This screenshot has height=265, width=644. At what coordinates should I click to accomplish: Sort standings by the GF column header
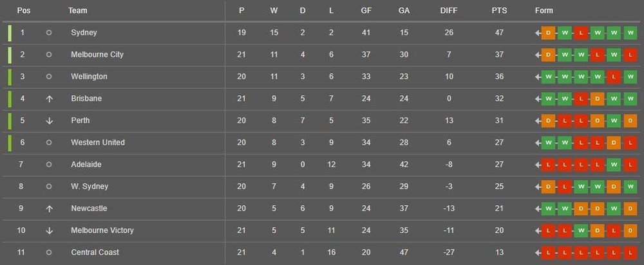pos(367,11)
